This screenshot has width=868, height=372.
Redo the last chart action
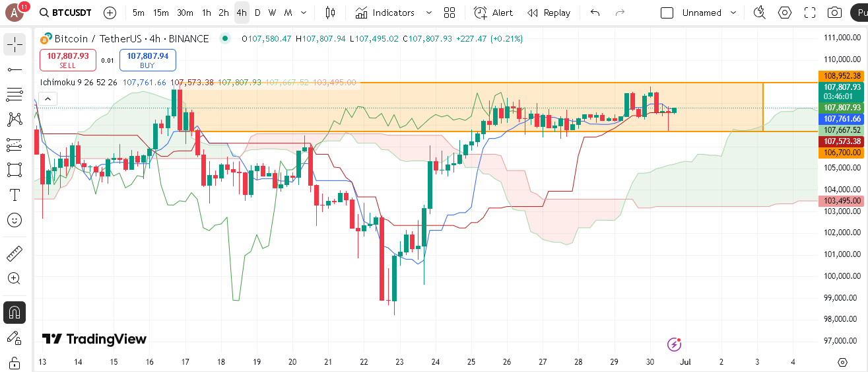click(x=620, y=13)
